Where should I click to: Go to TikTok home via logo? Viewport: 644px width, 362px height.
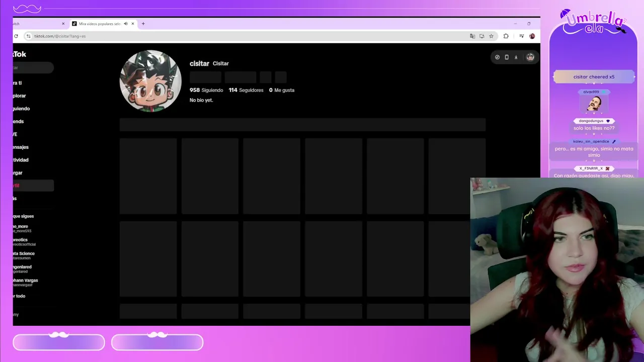pyautogui.click(x=20, y=54)
